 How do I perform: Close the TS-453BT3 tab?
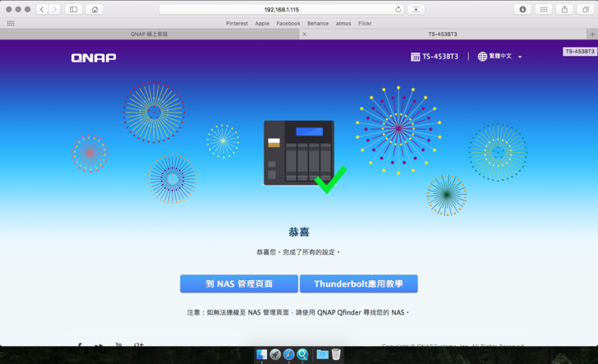304,34
